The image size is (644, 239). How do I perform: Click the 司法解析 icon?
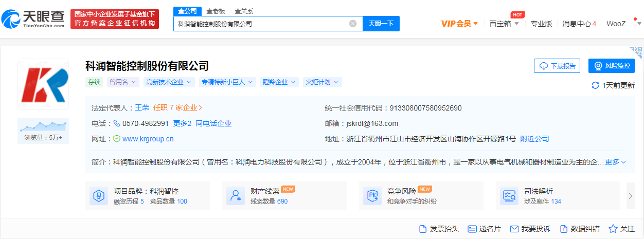point(509,196)
